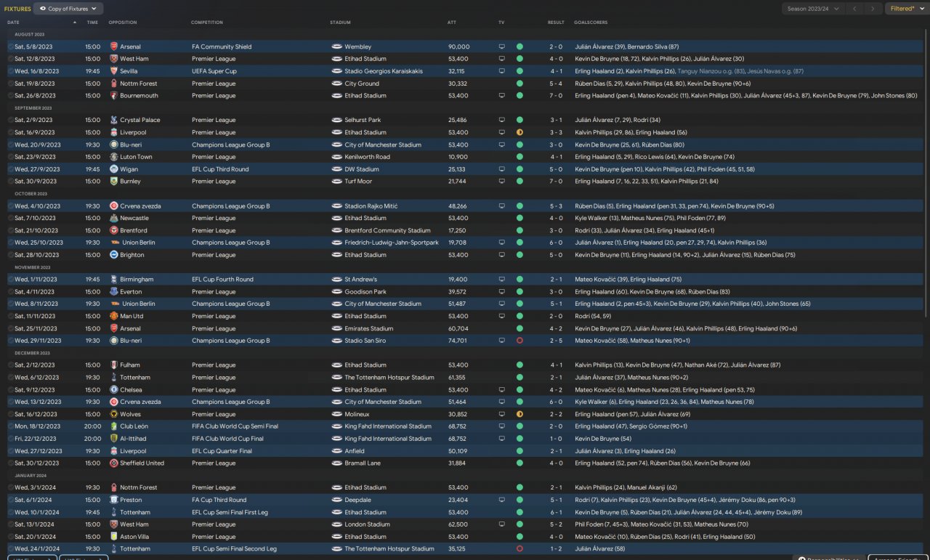Click the Newcastle club badge
Viewport: 930px width, 560px height.
(113, 218)
